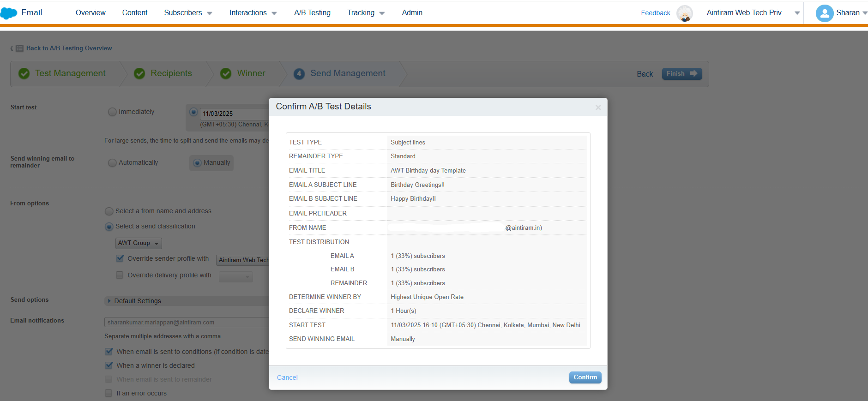Click the Winner step checkmark icon
The width and height of the screenshot is (868, 401).
(226, 73)
